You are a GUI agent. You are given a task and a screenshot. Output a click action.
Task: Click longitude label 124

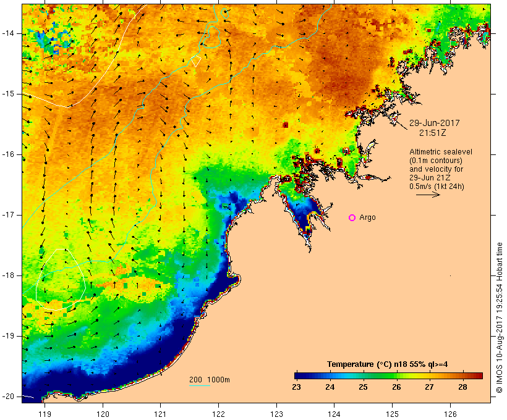[x=334, y=414]
